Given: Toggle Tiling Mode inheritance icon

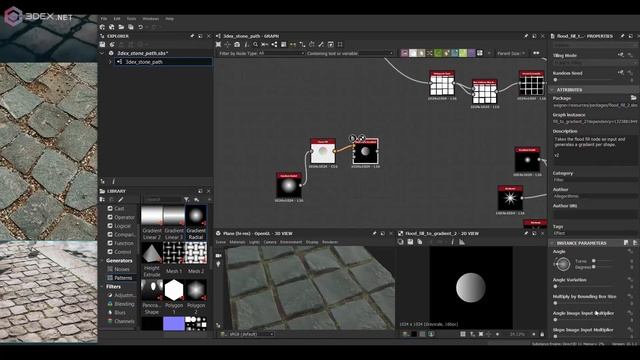Looking at the screenshot, I should pyautogui.click(x=621, y=55).
